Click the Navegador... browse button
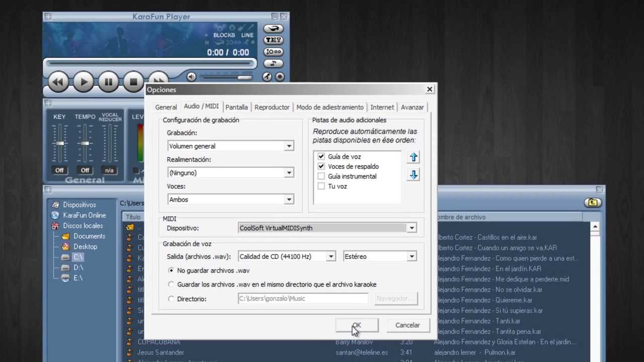 click(x=396, y=299)
